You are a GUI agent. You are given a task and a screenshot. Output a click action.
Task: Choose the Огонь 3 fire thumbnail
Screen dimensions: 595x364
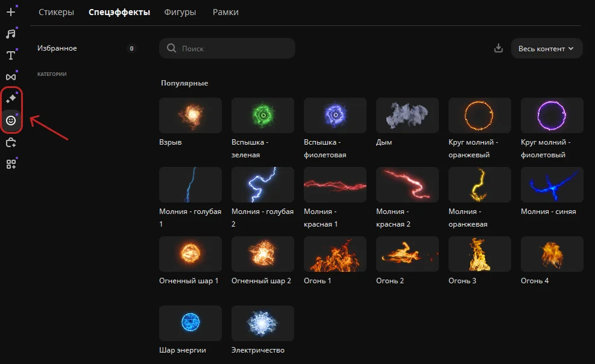tap(480, 254)
